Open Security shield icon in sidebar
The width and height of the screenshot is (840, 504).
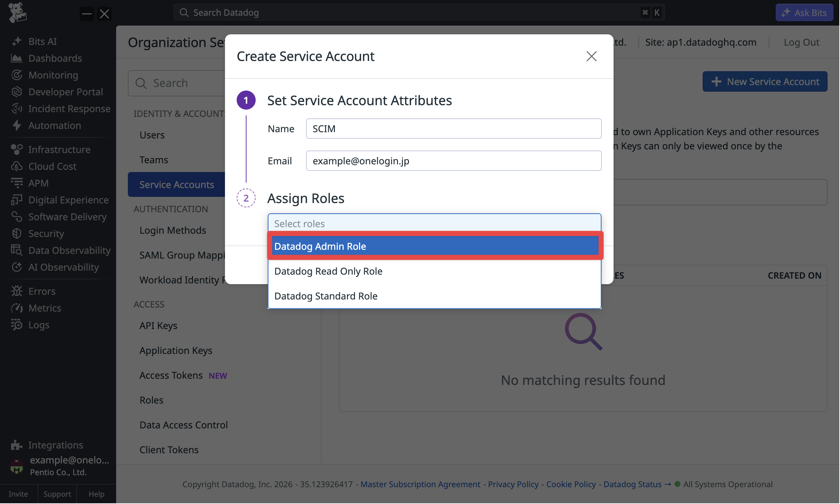(x=17, y=234)
